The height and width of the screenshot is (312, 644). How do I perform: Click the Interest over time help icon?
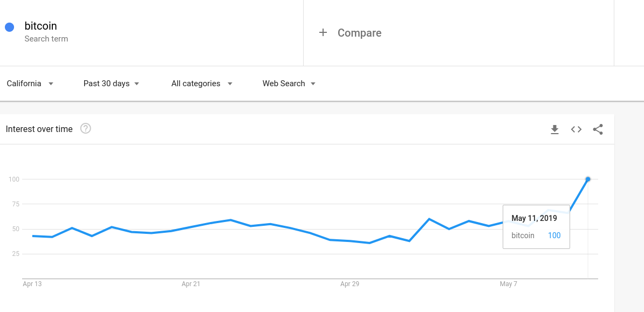click(x=85, y=129)
